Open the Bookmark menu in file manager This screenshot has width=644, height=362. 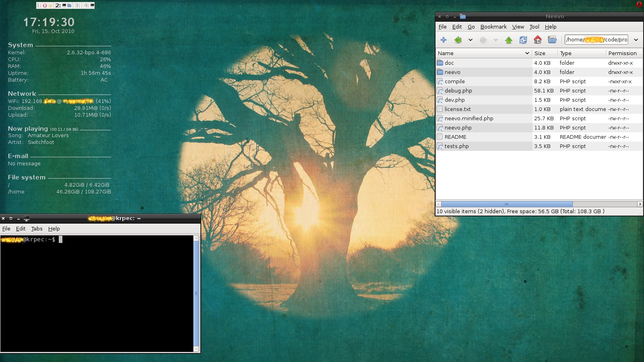(493, 27)
